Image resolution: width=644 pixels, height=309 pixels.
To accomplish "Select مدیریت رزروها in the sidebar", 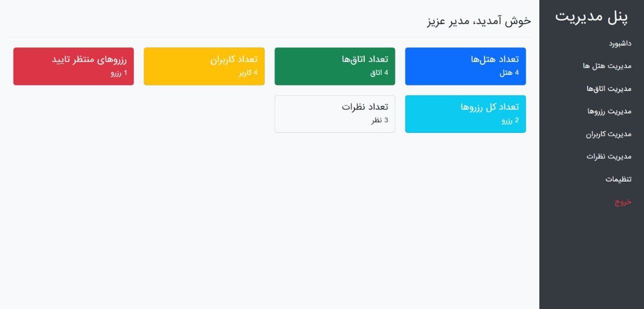I will click(609, 111).
